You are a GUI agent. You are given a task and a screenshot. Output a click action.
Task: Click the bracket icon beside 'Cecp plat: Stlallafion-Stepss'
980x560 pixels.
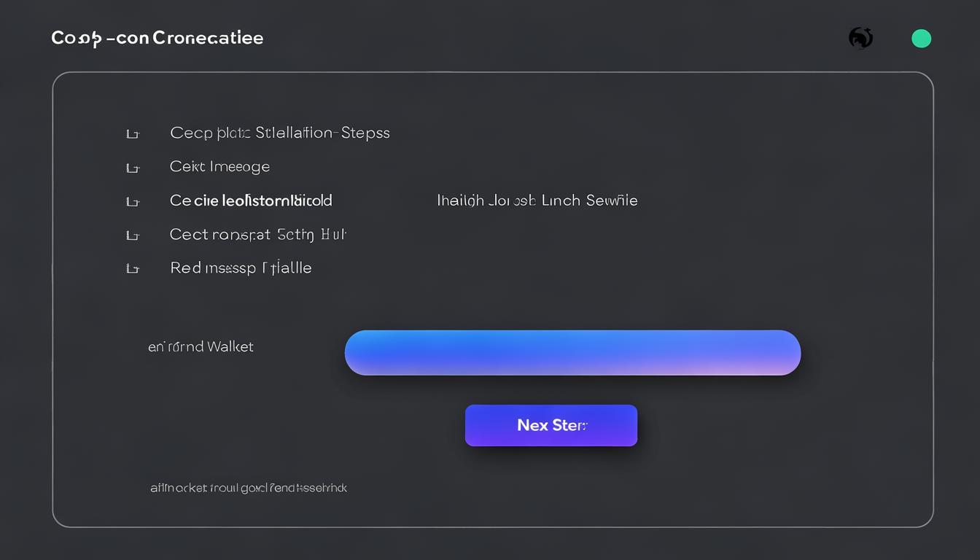(132, 134)
